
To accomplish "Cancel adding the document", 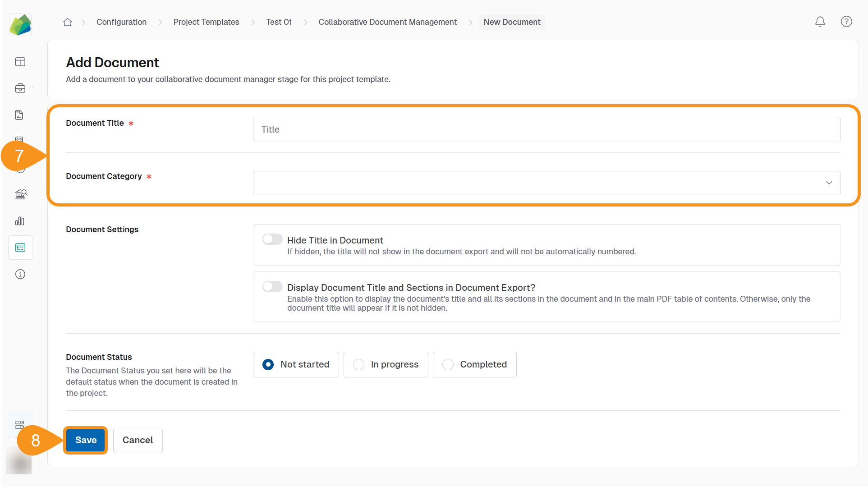I will tap(138, 440).
